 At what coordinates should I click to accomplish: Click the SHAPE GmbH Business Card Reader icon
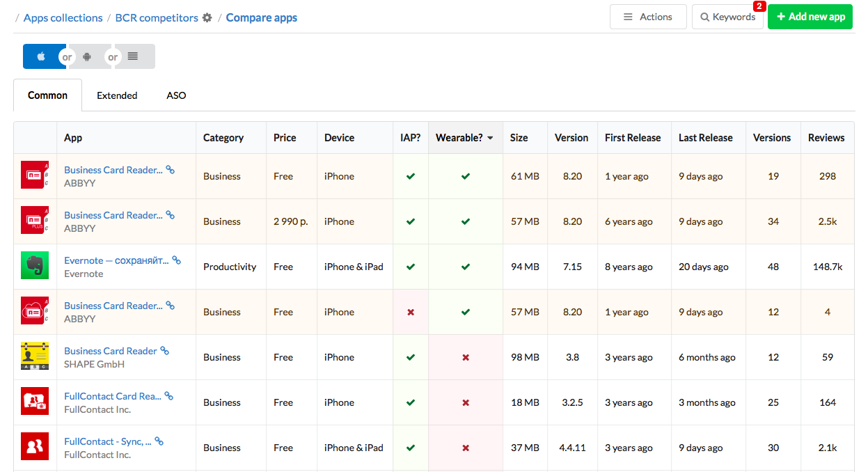click(x=35, y=356)
